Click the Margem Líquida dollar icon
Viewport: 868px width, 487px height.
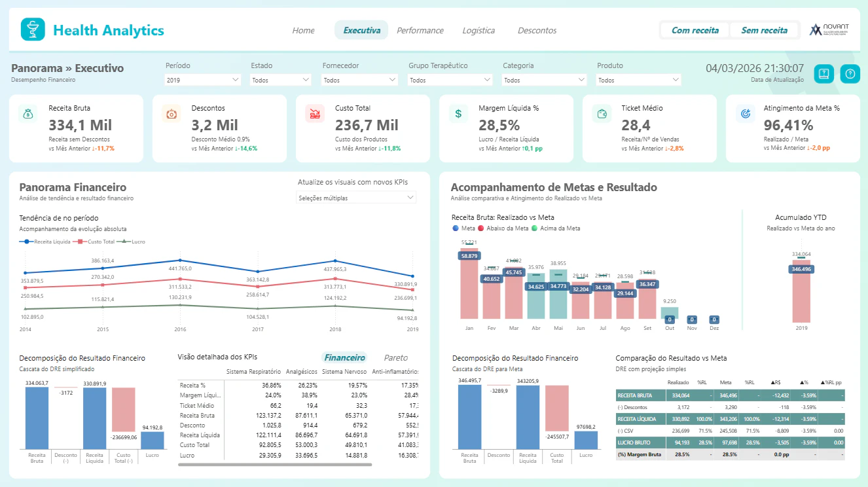458,114
